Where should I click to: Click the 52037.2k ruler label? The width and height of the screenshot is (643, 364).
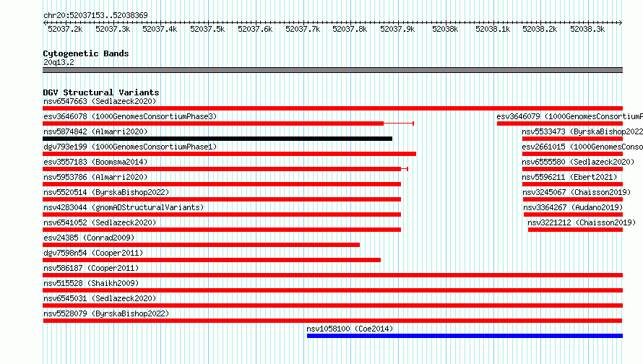(x=65, y=29)
